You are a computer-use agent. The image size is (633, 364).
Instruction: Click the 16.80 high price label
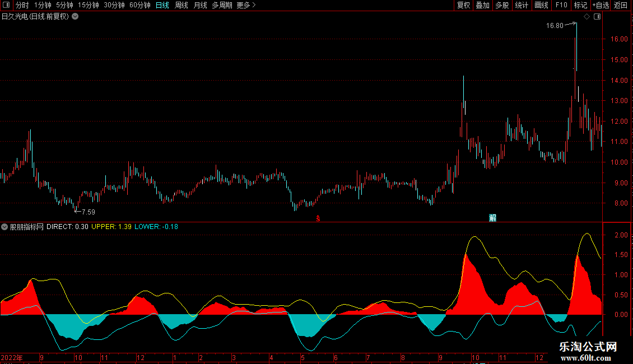(555, 26)
